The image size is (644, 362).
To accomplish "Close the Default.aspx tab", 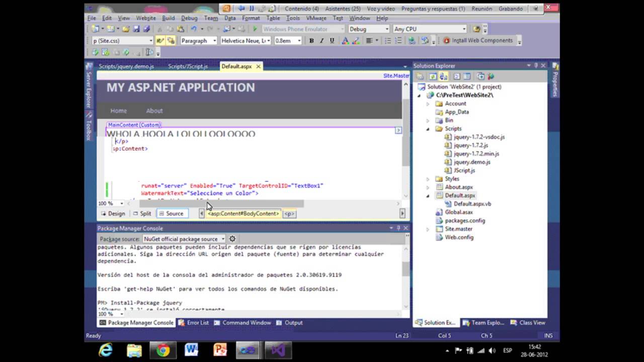I will pos(259,66).
